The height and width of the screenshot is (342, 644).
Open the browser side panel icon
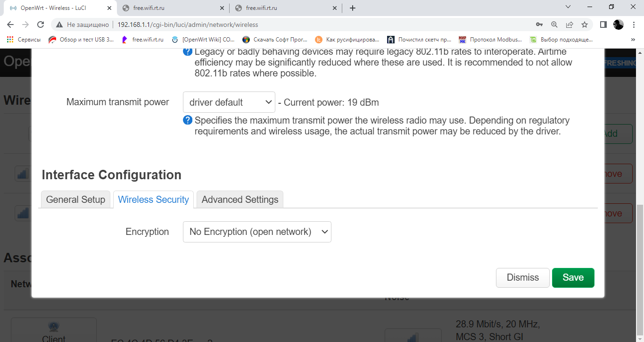pos(603,25)
